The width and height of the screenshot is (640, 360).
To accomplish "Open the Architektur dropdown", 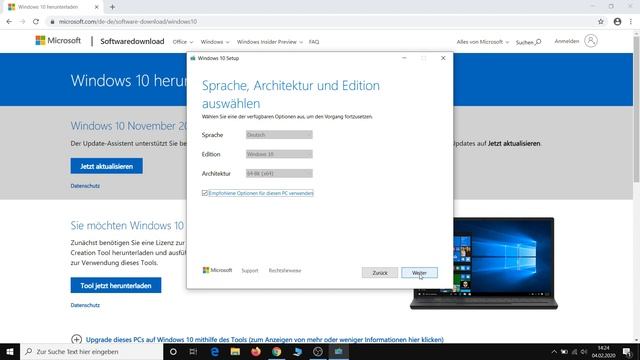I will [x=279, y=173].
